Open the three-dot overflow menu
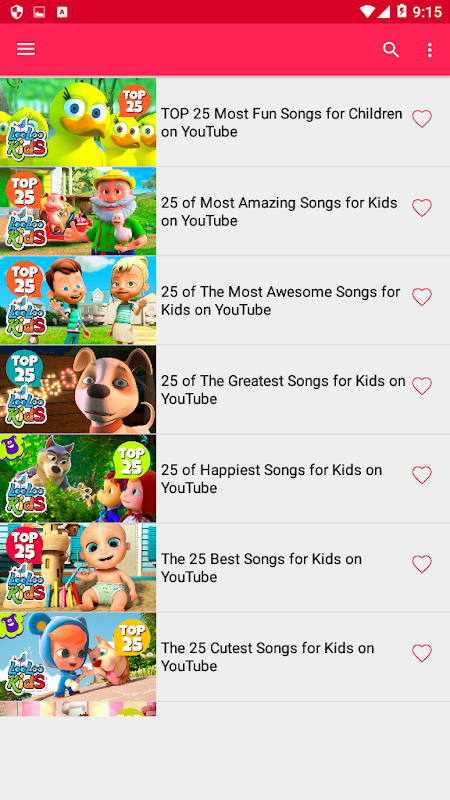Image resolution: width=450 pixels, height=800 pixels. [x=430, y=49]
